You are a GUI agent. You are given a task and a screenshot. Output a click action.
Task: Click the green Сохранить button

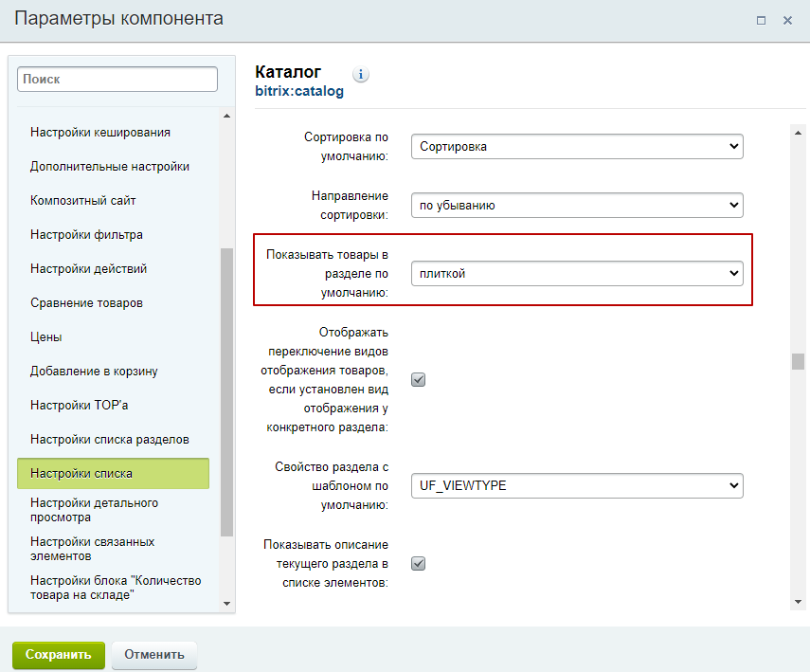pos(59,654)
